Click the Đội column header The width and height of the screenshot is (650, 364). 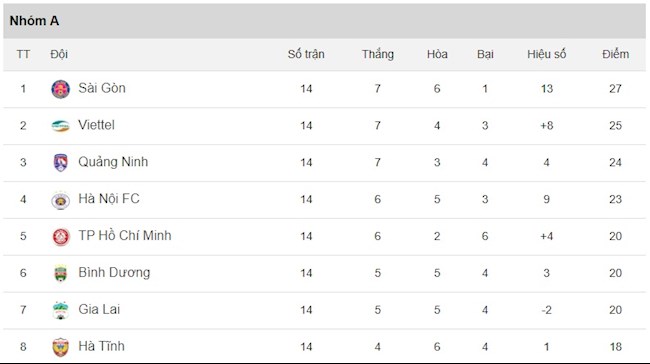click(x=59, y=54)
